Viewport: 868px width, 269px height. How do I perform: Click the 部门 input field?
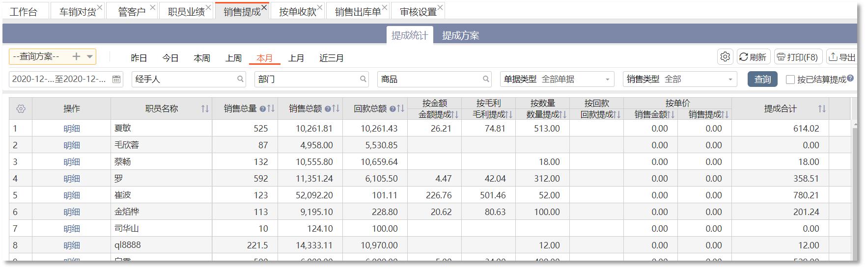click(311, 79)
